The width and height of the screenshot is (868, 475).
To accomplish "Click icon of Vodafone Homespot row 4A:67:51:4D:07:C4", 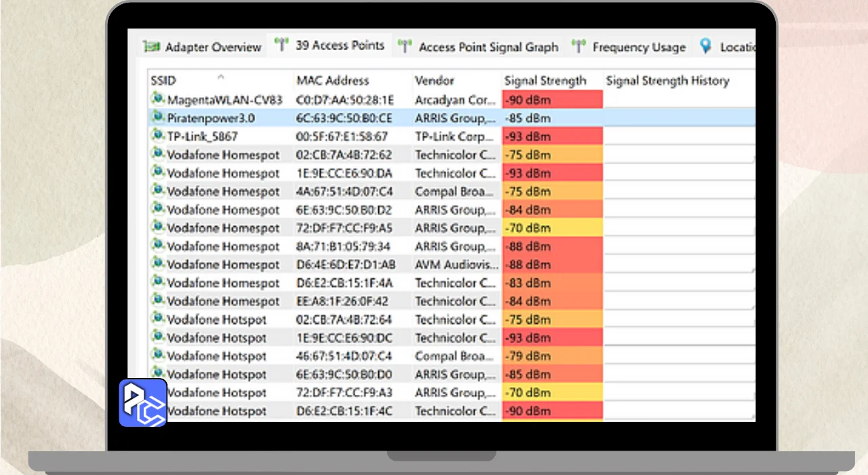I will pyautogui.click(x=158, y=191).
